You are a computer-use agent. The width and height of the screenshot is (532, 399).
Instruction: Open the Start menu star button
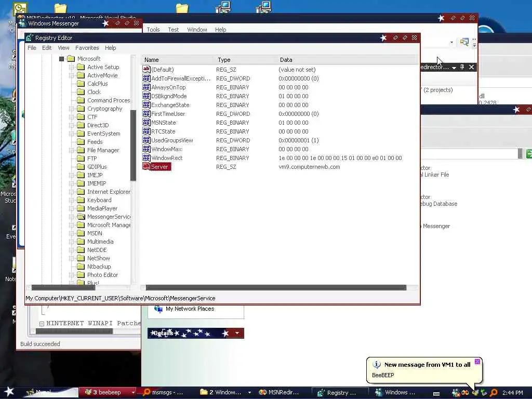[9, 392]
